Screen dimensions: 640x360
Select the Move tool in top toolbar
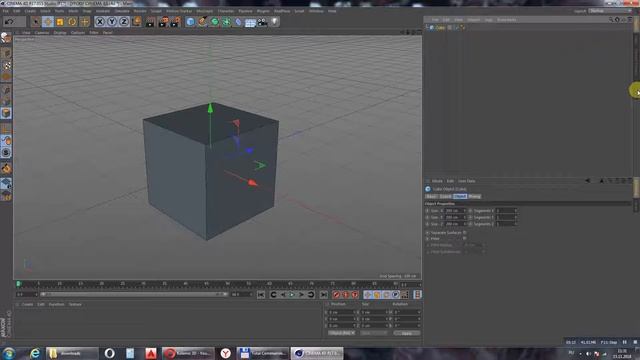(48, 22)
